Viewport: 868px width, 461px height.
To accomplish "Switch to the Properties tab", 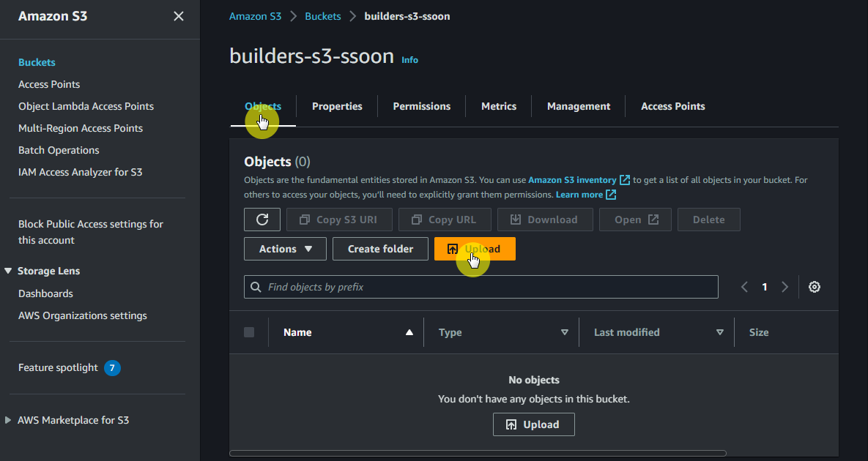I will 337,106.
